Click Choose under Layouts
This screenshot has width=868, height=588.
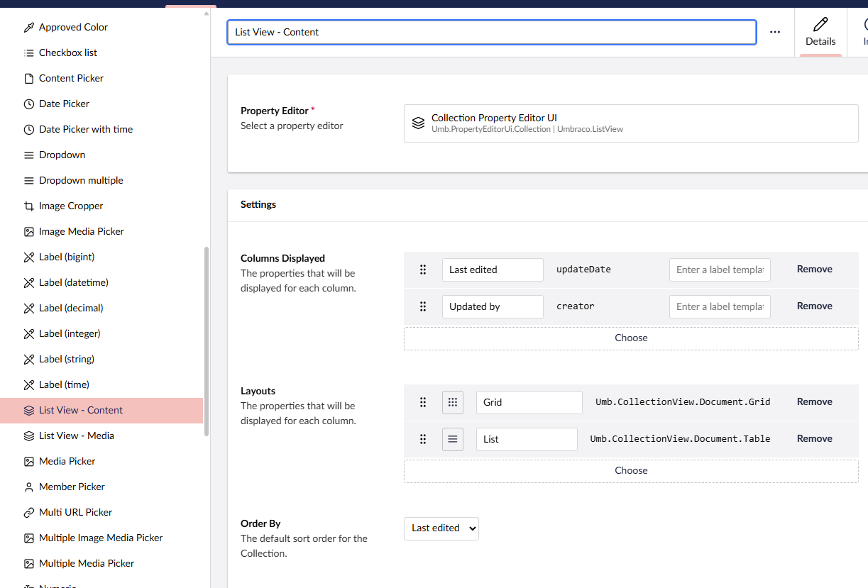click(x=631, y=470)
